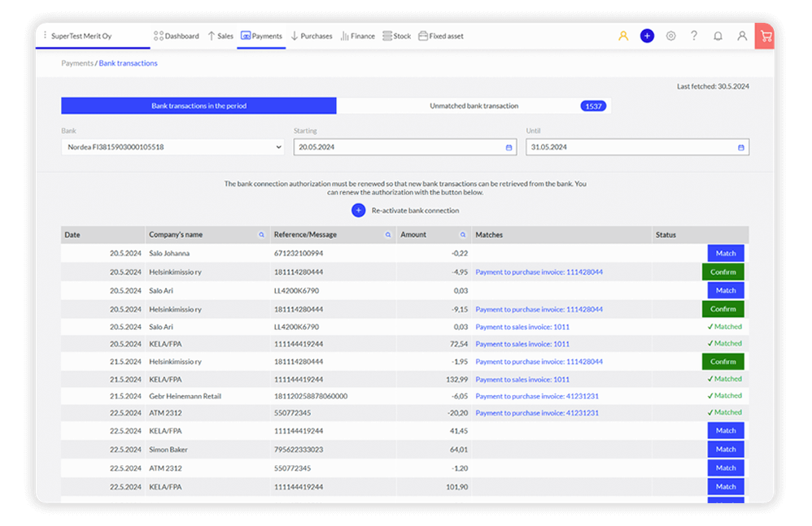The image size is (812, 526).
Task: Click Confirm for Helsinkimissio ry -9,15 row
Action: (x=723, y=309)
